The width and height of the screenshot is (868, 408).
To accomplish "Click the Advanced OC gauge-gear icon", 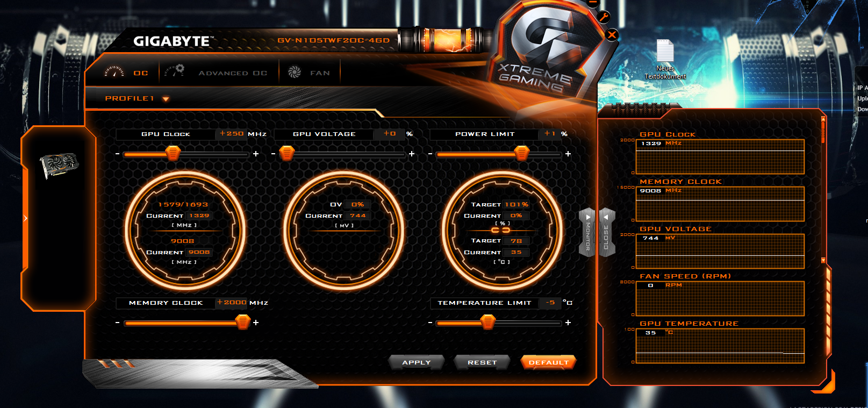I will (175, 71).
